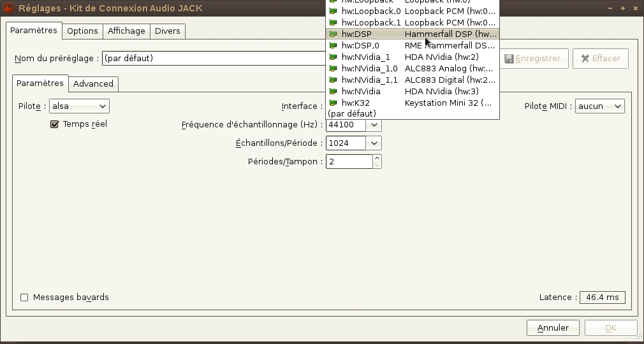Minimize the Réglages window

610,8
